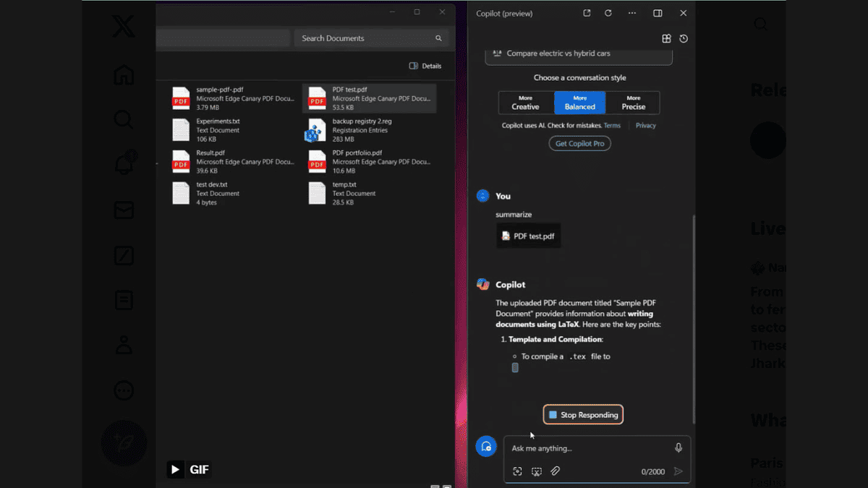868x488 pixels.
Task: Open the X Messages envelope icon
Action: (x=124, y=210)
